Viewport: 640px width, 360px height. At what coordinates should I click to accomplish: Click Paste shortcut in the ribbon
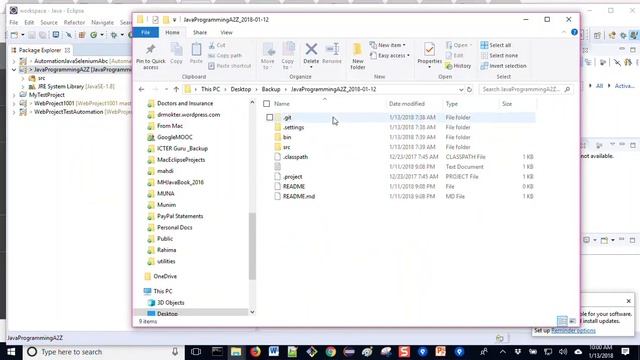pyautogui.click(x=229, y=66)
